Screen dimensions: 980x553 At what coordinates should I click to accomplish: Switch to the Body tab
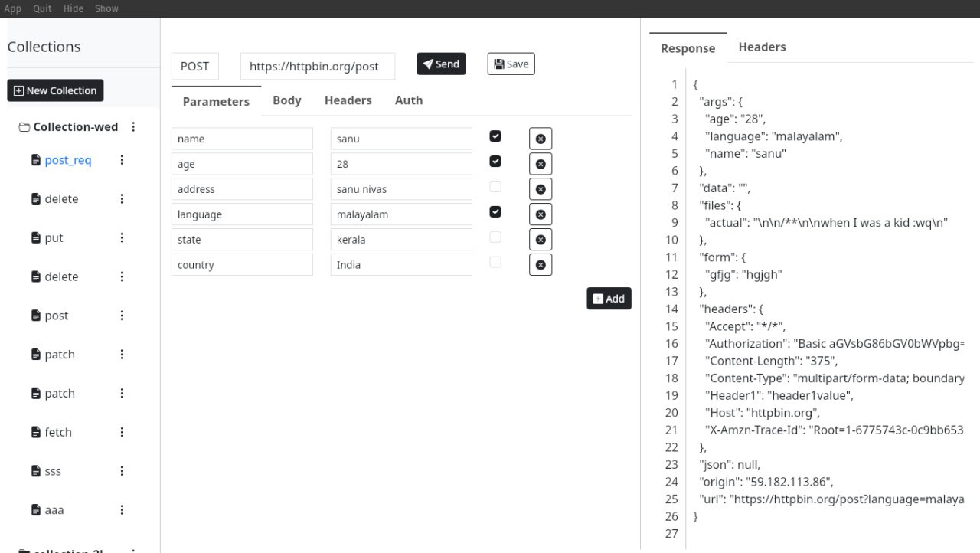click(x=286, y=100)
